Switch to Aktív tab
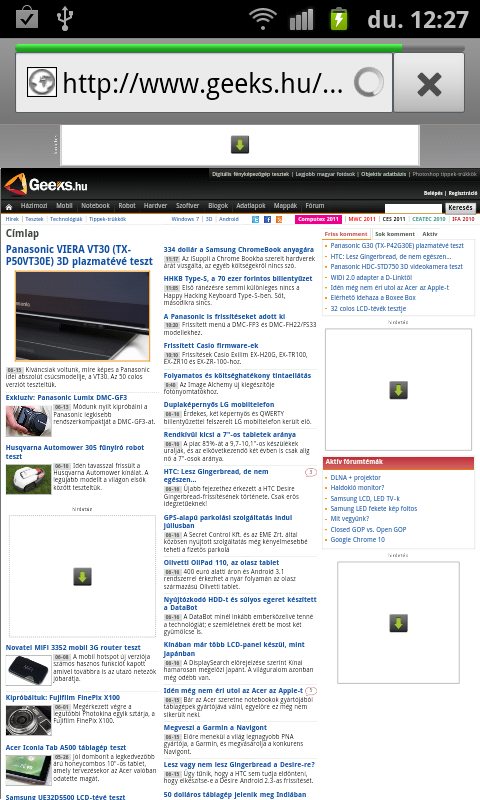The width and height of the screenshot is (480, 800). pos(430,234)
